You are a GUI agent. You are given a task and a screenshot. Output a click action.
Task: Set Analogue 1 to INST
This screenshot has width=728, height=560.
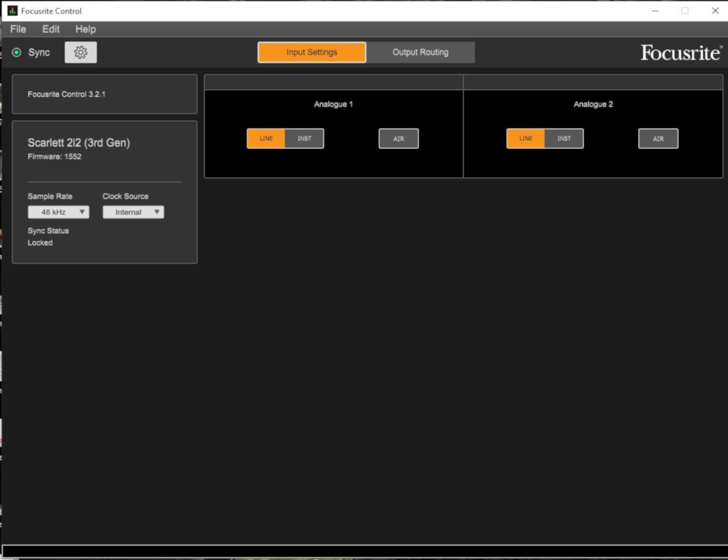click(x=305, y=138)
